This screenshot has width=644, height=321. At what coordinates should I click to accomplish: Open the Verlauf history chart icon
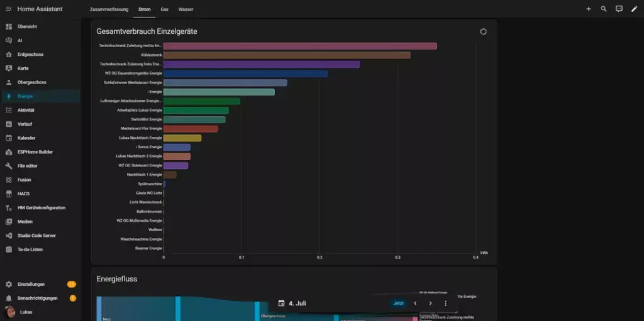coord(9,124)
